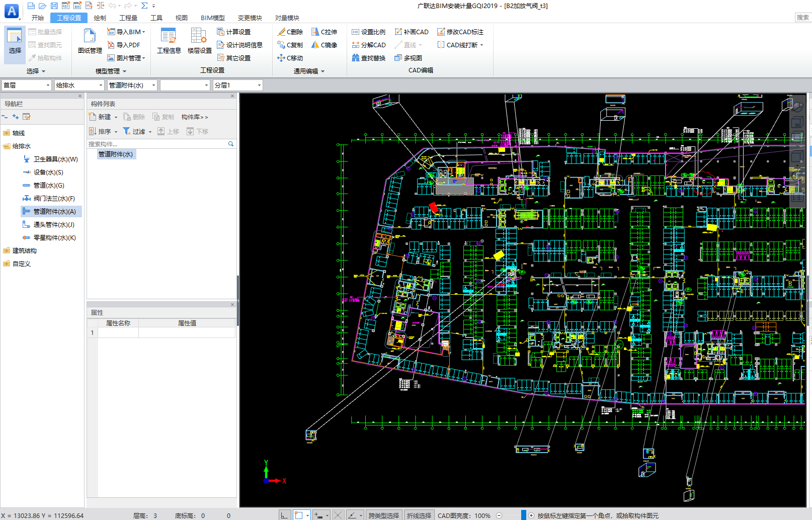Image resolution: width=812 pixels, height=520 pixels.
Task: Open 工程信息 project info
Action: (x=169, y=41)
